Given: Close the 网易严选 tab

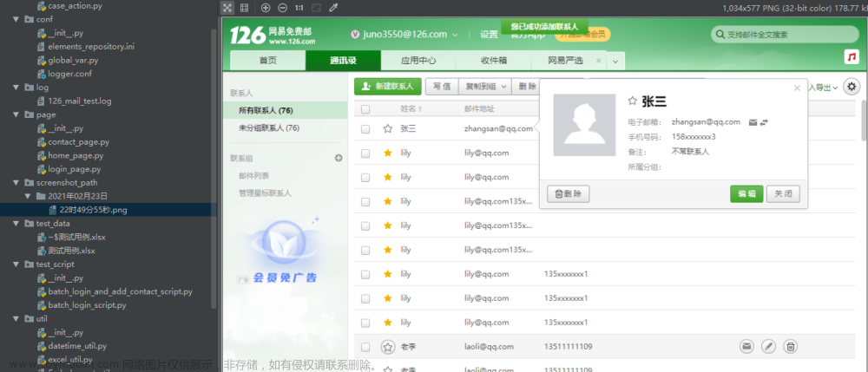Looking at the screenshot, I should click(598, 61).
